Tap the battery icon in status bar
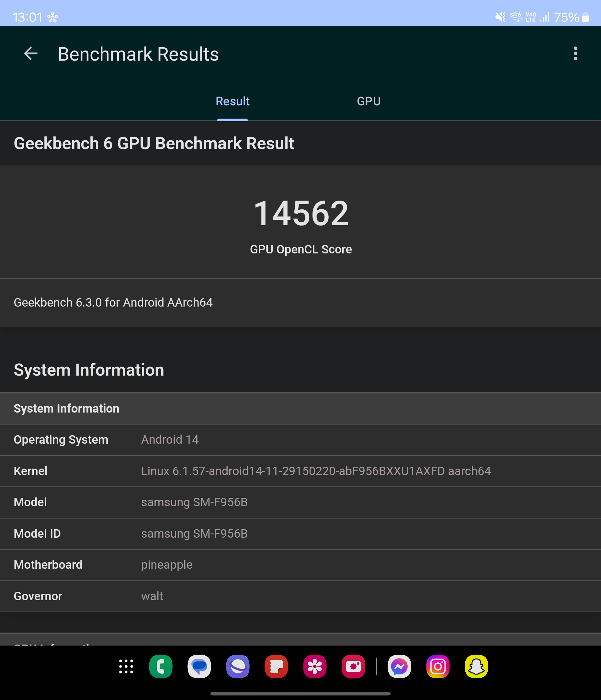Viewport: 601px width, 700px height. (x=585, y=17)
